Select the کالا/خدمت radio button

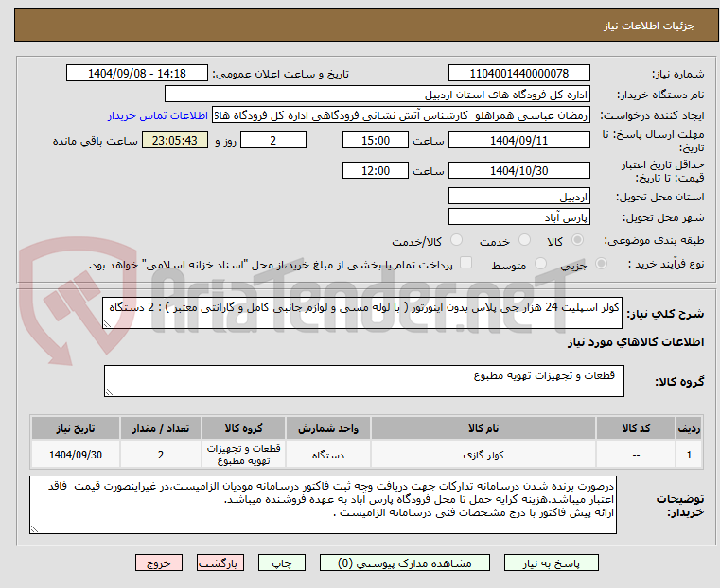coord(456,240)
